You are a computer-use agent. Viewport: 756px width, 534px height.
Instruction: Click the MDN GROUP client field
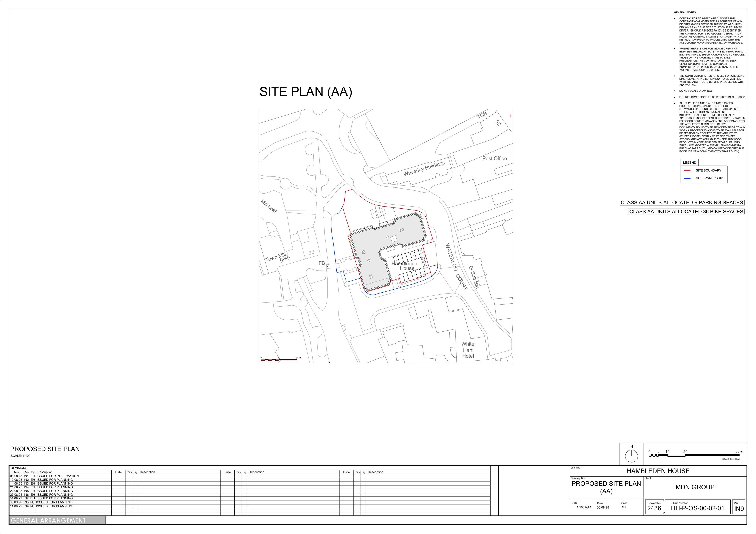coord(695,487)
